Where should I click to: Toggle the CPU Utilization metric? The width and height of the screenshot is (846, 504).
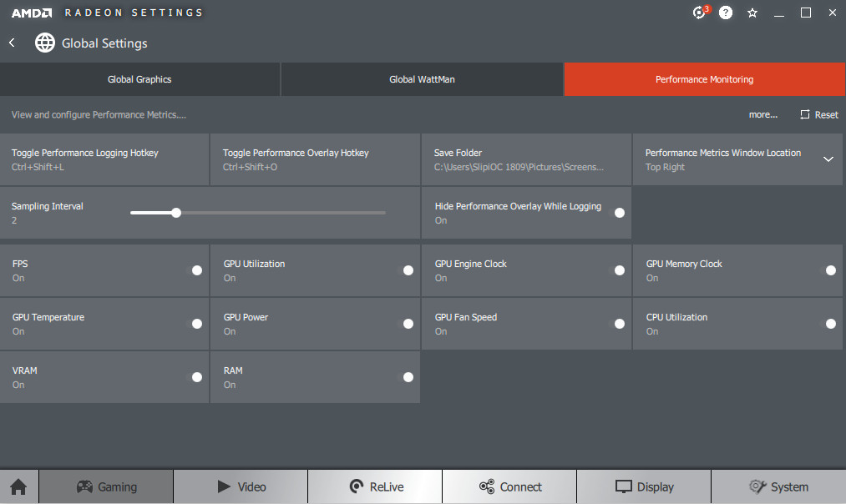tap(830, 324)
